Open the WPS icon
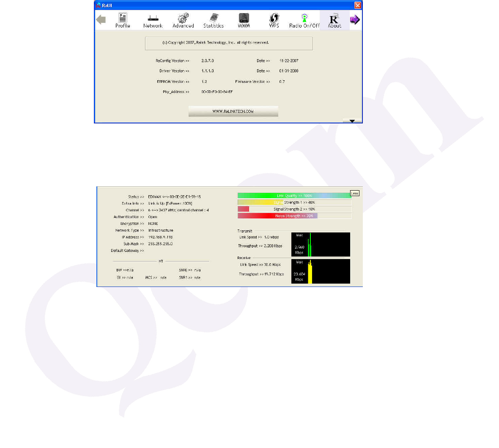 click(x=274, y=20)
